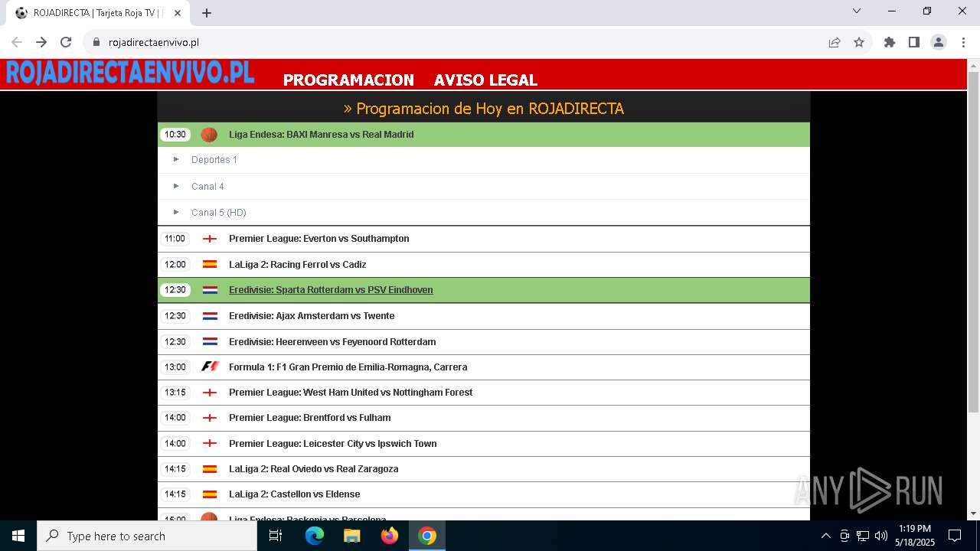Open LaLiga 2 Real Oviedo vs Real Zaragoza
This screenshot has height=551, width=980.
pos(313,469)
